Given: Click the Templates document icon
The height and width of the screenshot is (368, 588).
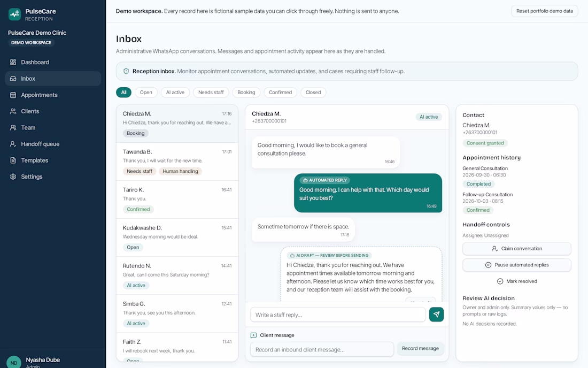Looking at the screenshot, I should (x=13, y=160).
